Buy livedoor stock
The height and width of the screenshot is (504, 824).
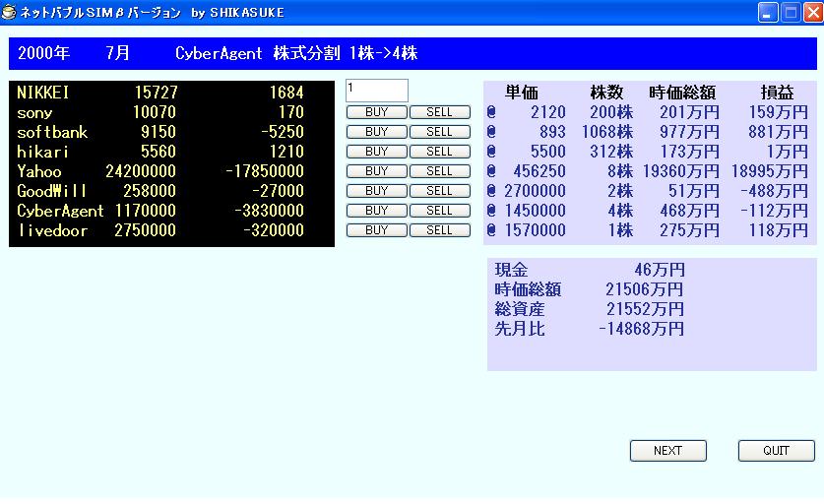pos(376,230)
